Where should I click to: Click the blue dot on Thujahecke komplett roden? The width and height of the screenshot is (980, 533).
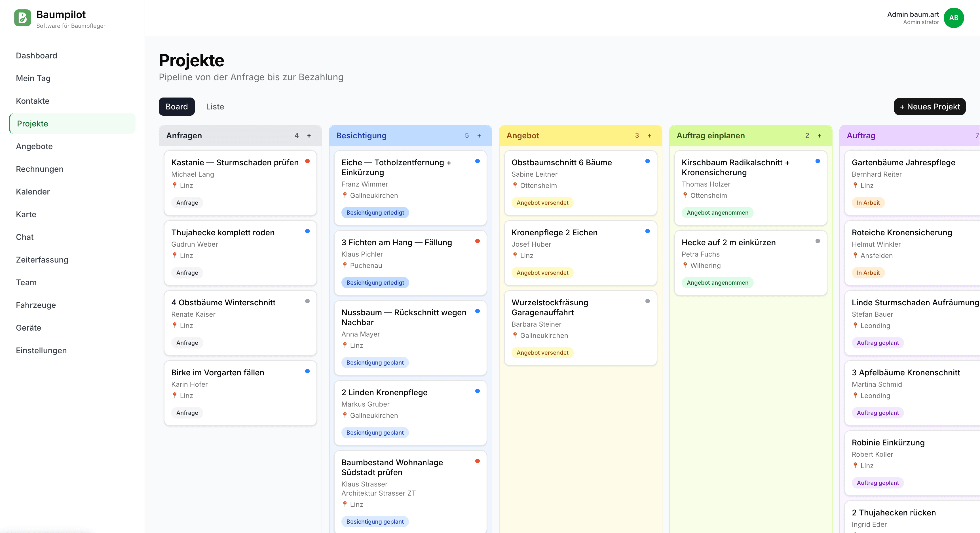[307, 231]
